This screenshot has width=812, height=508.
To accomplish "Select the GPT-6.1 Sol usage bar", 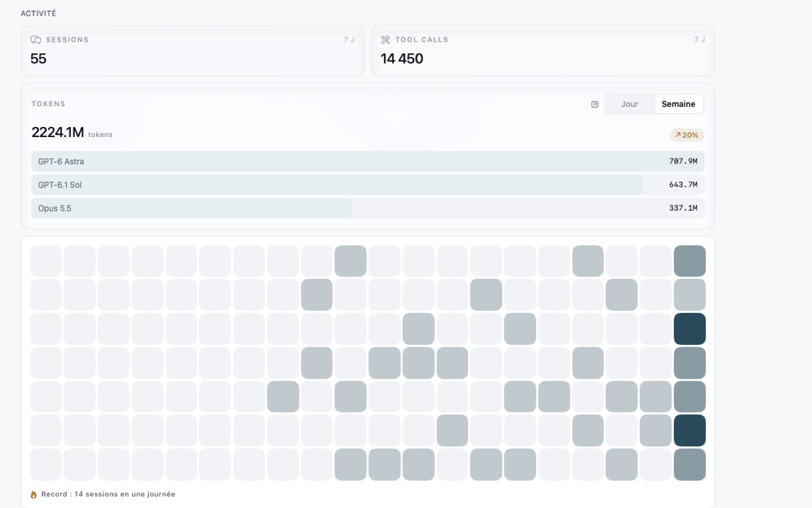I will [368, 185].
